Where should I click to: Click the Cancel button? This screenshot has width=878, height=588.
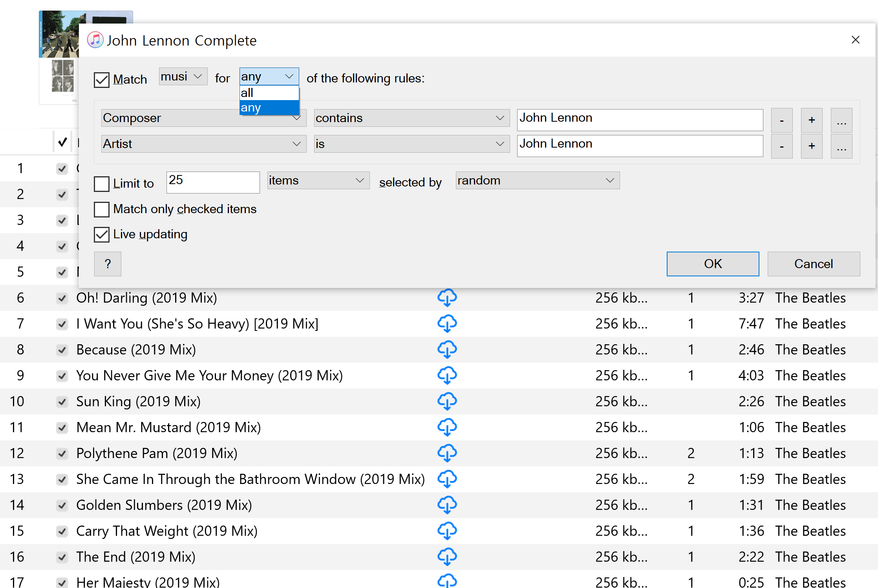813,264
